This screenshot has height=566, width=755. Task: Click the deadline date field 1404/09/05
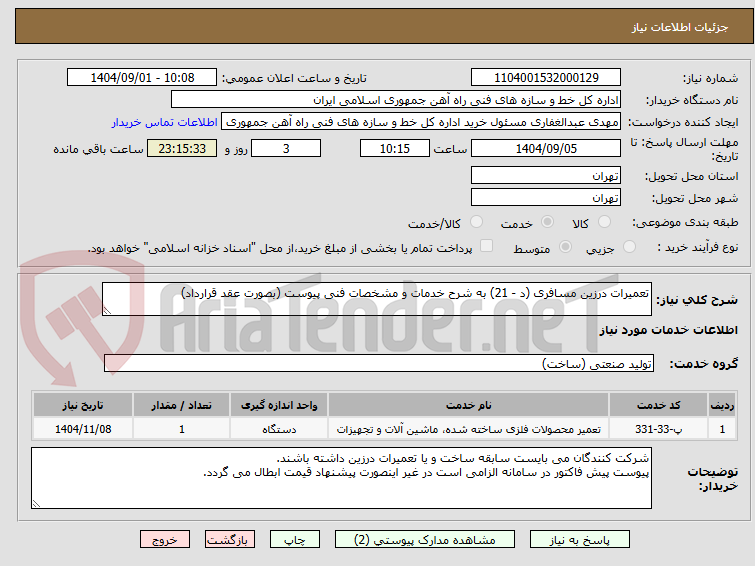pos(546,148)
